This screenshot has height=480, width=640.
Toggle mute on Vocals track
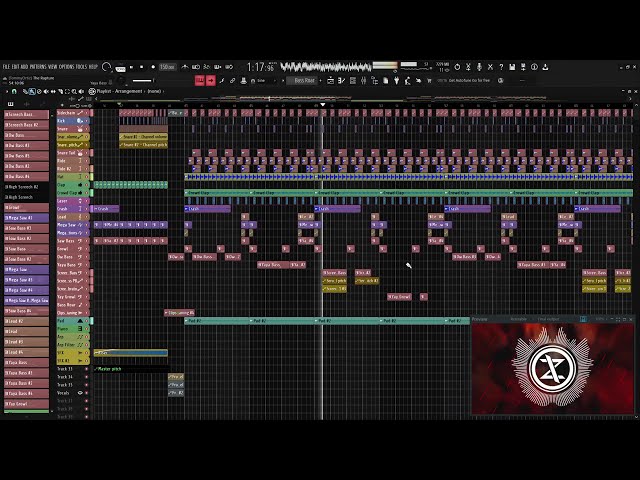[x=87, y=393]
